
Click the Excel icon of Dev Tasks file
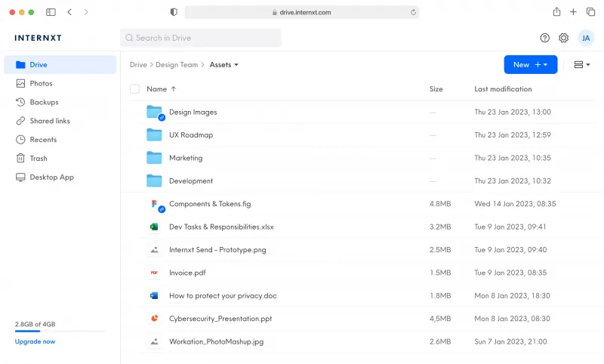154,227
